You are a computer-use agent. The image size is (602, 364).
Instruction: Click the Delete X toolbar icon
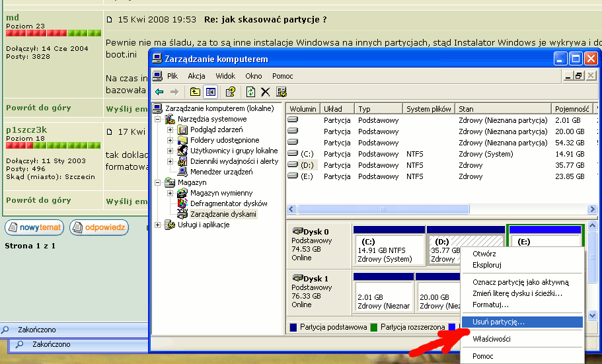265,92
